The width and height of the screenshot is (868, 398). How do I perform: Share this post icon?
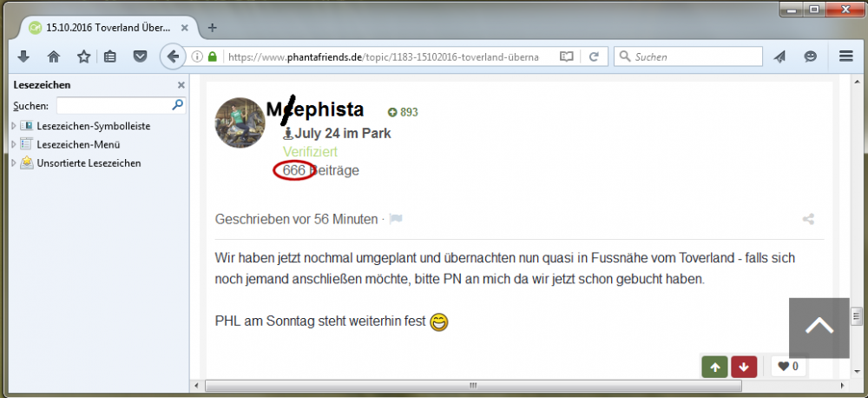click(808, 219)
